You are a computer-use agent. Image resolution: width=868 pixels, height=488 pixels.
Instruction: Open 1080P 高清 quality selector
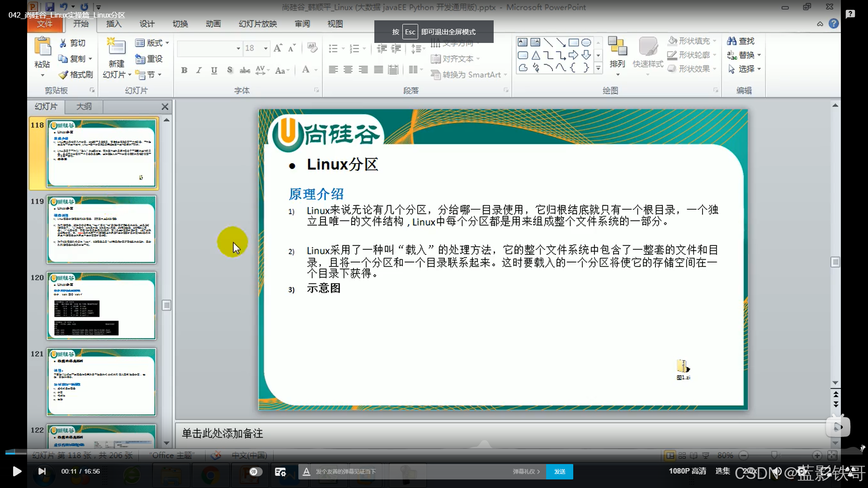[x=687, y=471]
